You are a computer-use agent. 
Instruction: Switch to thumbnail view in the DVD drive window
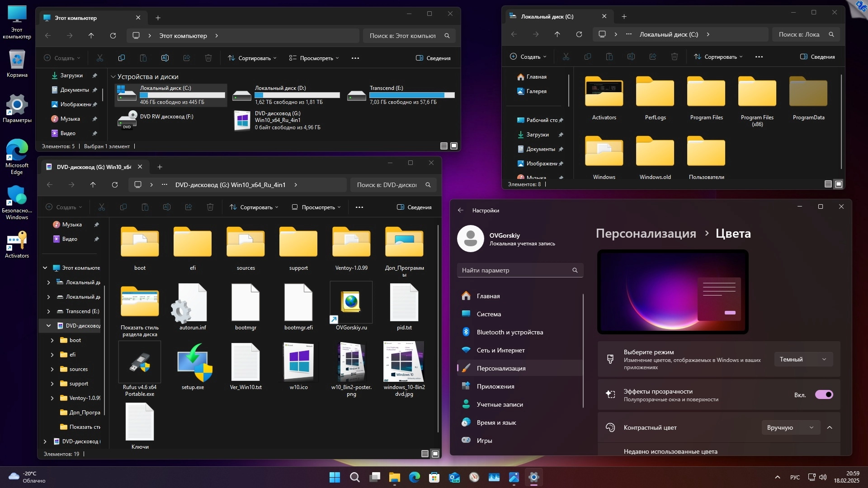(435, 454)
